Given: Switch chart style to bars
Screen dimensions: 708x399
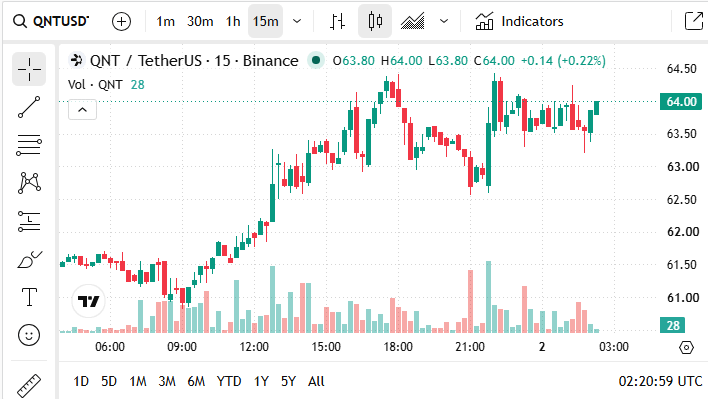Looking at the screenshot, I should (337, 21).
